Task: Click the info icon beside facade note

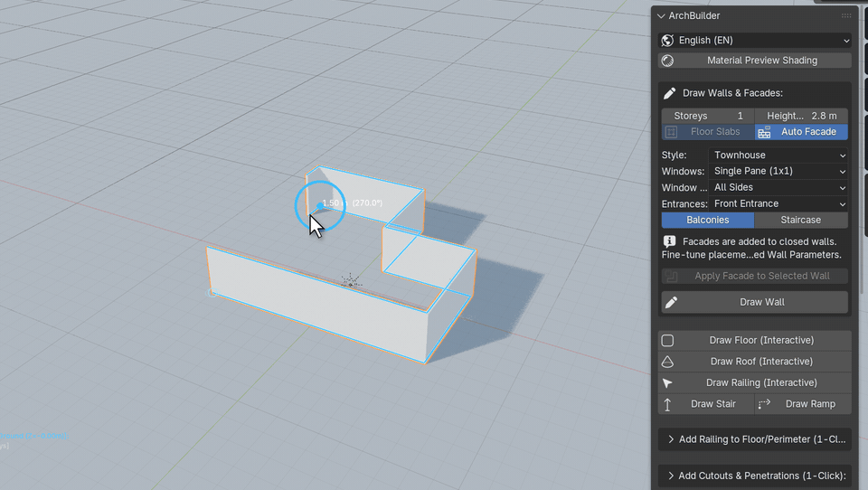Action: tap(669, 241)
